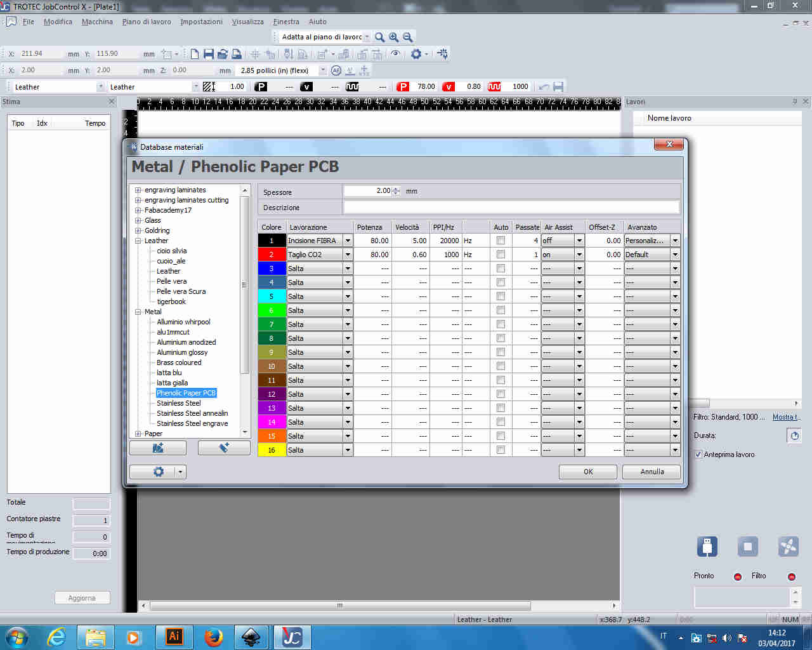
Task: Collapse the Leather tree group
Action: click(138, 241)
